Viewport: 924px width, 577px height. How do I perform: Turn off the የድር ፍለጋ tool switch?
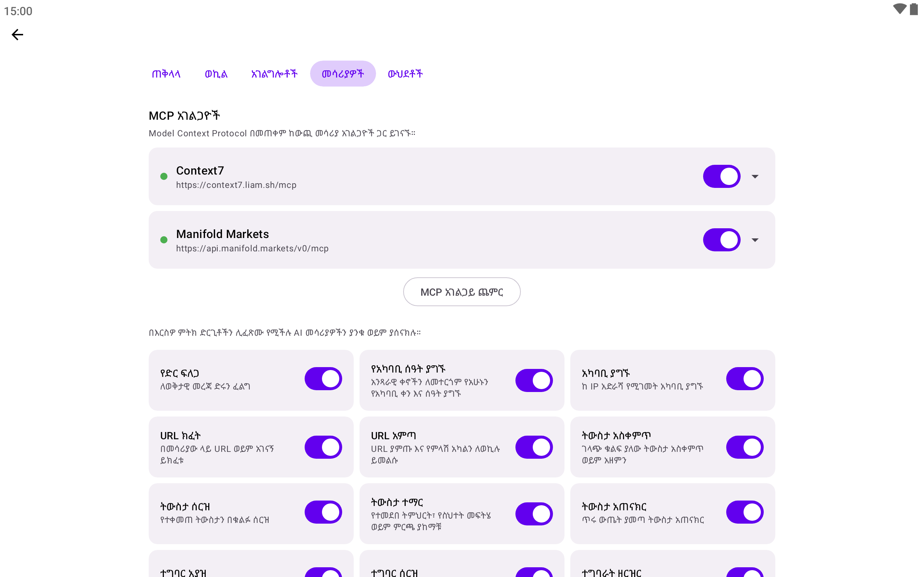[323, 379]
